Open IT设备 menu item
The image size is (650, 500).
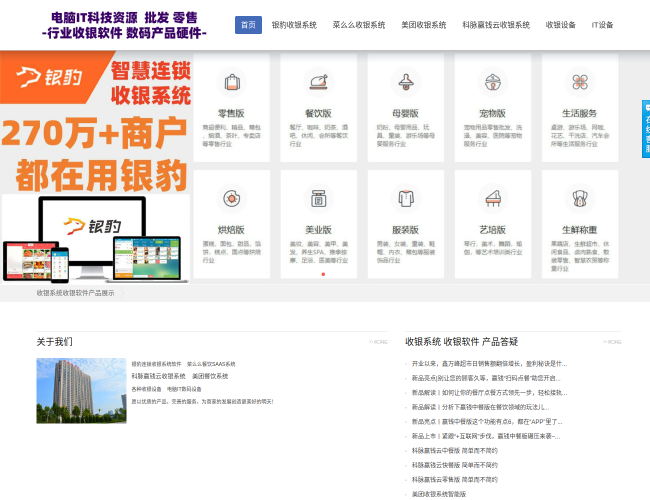pyautogui.click(x=602, y=25)
